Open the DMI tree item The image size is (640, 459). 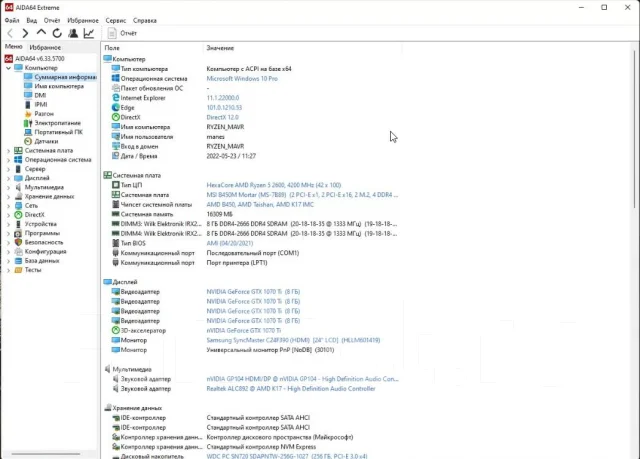pyautogui.click(x=35, y=95)
